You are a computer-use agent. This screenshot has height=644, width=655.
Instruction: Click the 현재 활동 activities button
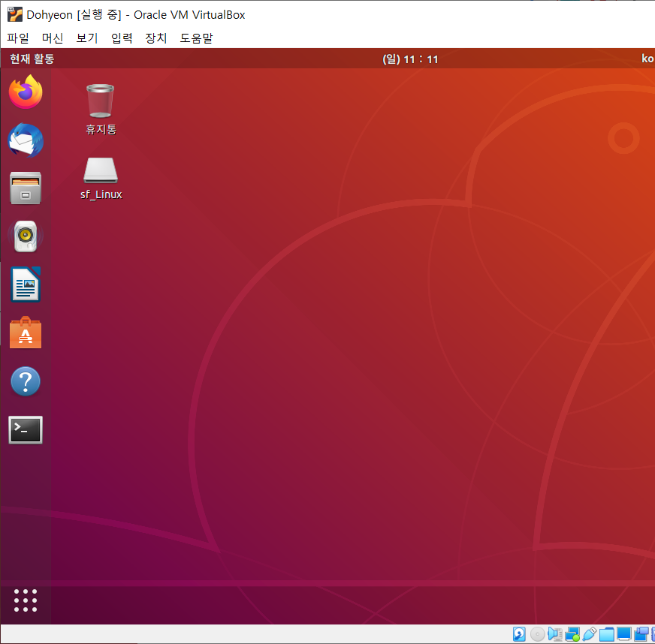click(32, 59)
